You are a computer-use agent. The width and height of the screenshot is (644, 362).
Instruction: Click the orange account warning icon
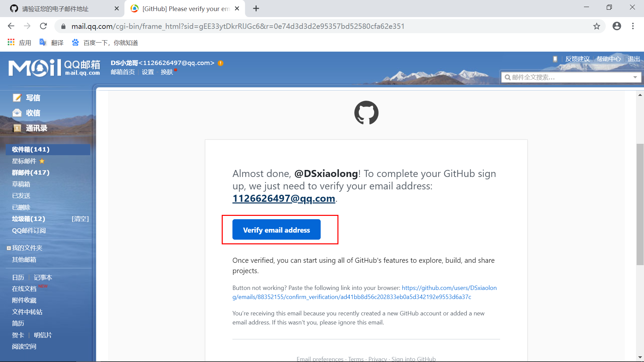220,63
